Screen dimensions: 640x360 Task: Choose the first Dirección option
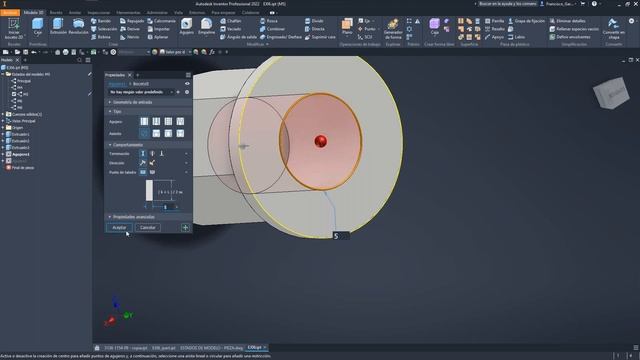pyautogui.click(x=143, y=163)
